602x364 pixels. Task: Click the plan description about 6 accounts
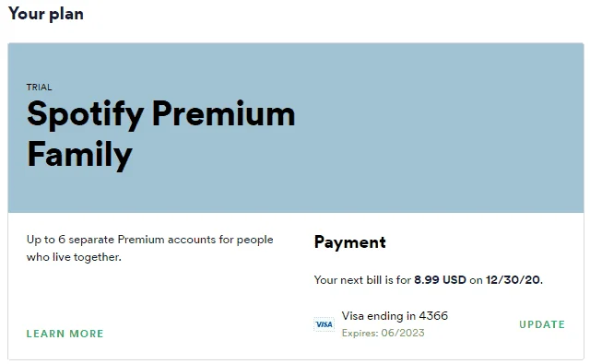point(149,248)
